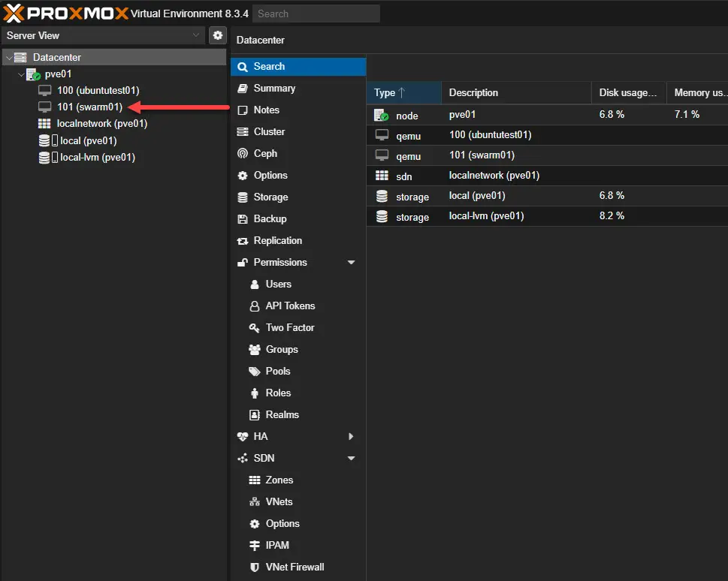Click the SDN Options gear icon
Screen dimensions: 728x581
coord(255,524)
